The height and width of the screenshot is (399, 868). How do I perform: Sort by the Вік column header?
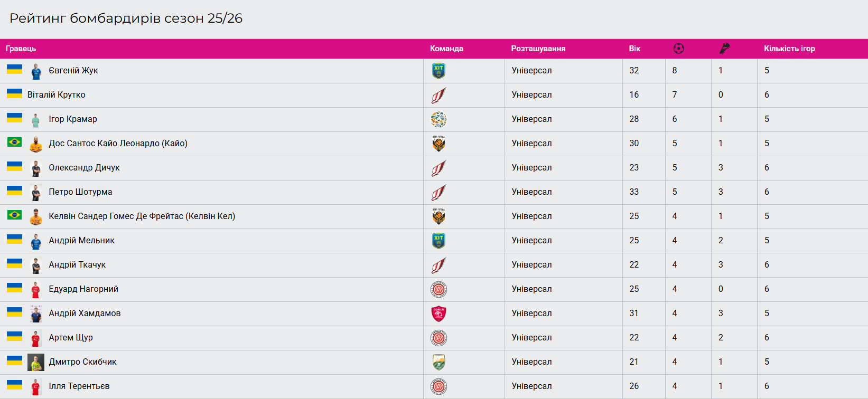[x=634, y=49]
